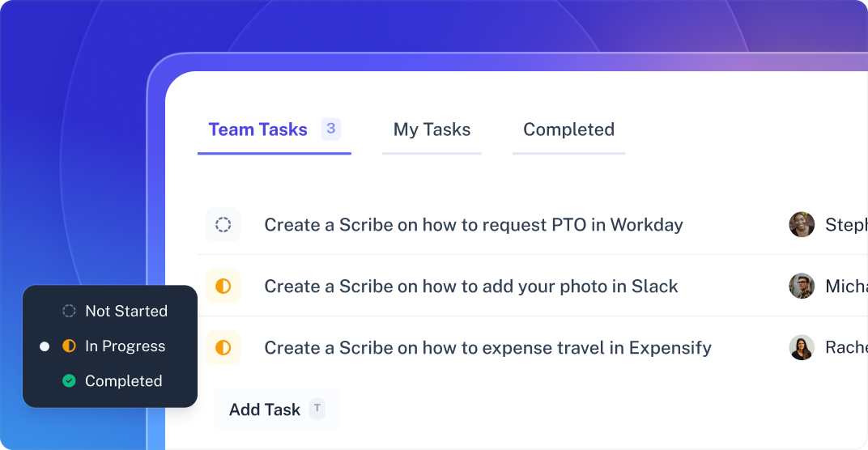Viewport: 868px width, 450px height.
Task: Choose Completed in the status popup menu
Action: tap(113, 381)
